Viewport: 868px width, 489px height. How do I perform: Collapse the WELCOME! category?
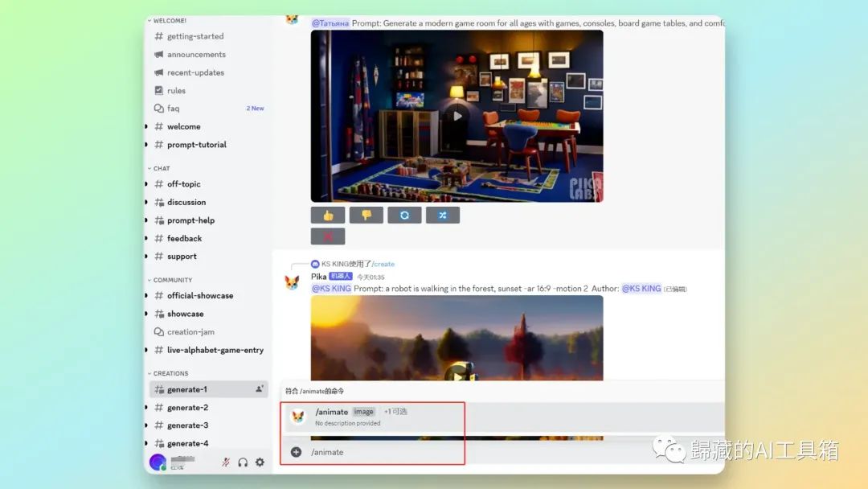(170, 20)
